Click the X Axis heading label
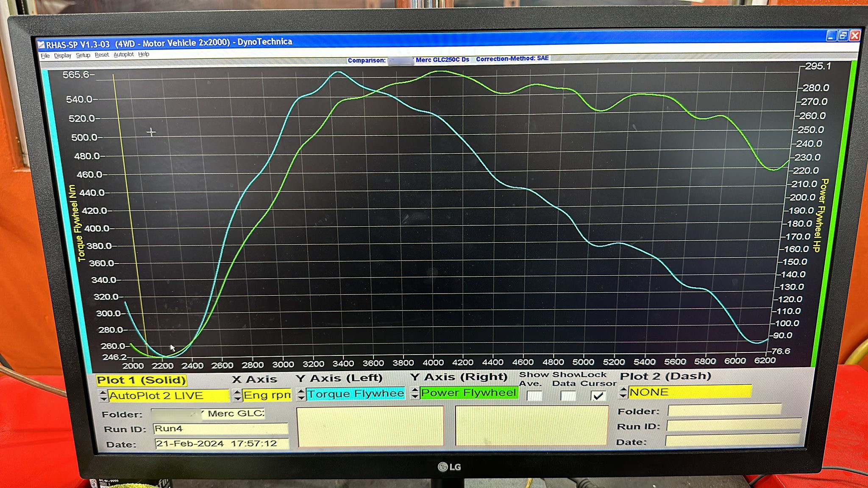868x488 pixels. coord(254,380)
